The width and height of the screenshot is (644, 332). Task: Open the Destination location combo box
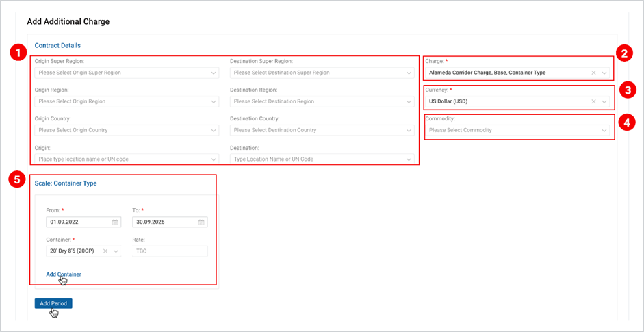322,159
